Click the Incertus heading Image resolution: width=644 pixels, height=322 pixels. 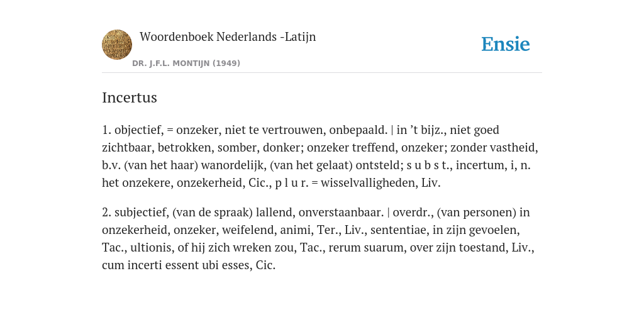[130, 97]
